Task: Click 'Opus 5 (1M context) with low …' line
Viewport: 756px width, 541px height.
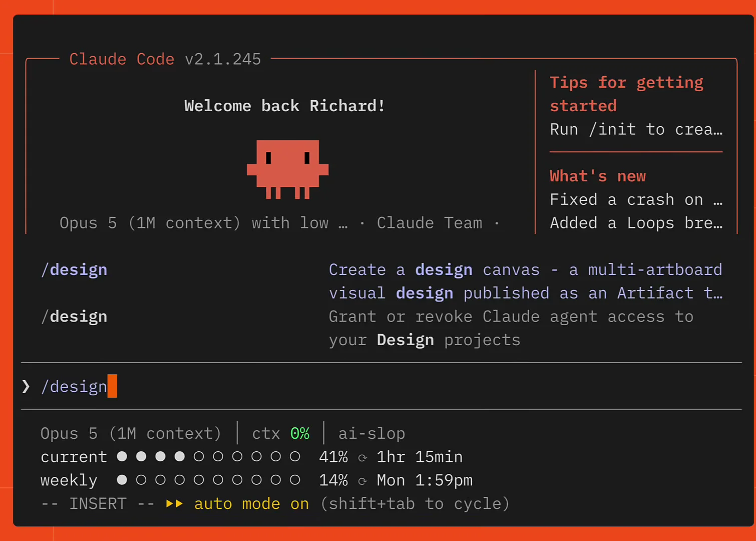Action: click(x=203, y=223)
